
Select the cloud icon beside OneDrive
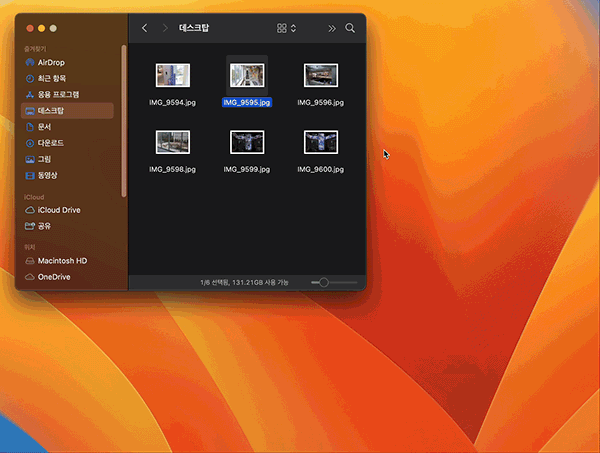30,277
